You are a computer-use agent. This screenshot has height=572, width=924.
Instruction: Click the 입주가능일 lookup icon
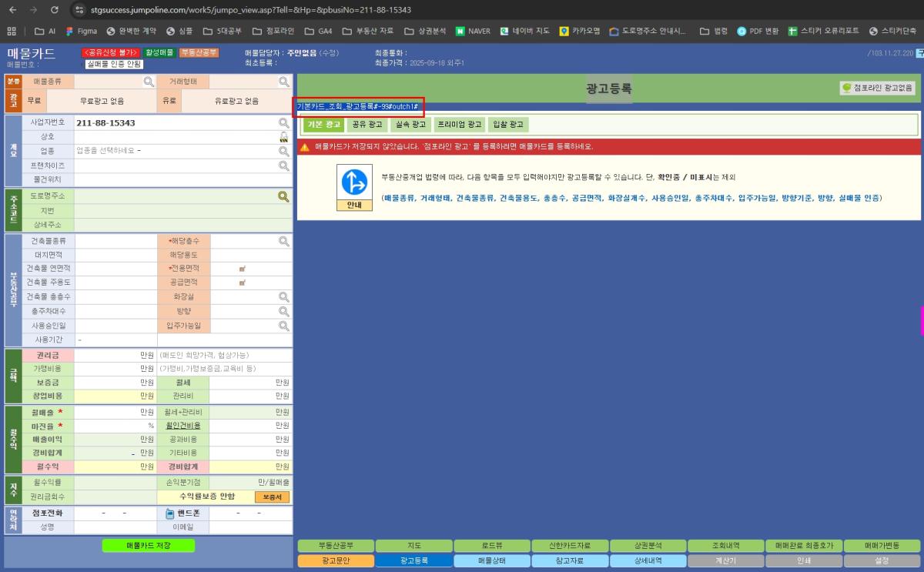(283, 326)
